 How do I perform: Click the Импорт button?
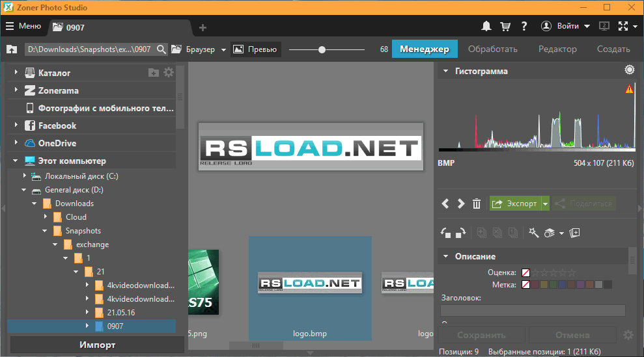coord(97,345)
